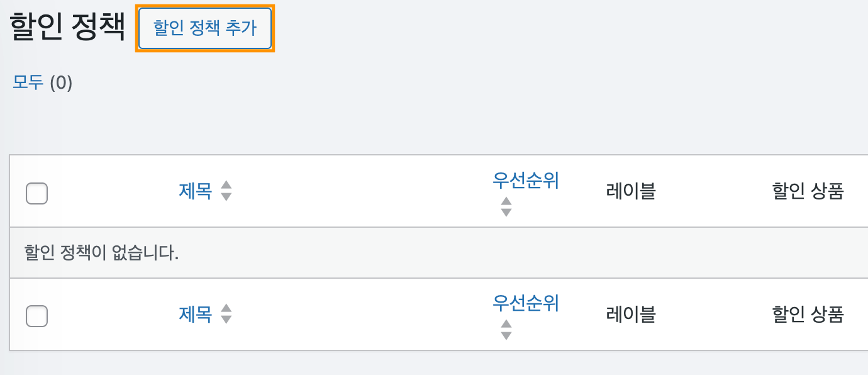Click the 레이블 column header at top
The height and width of the screenshot is (375, 868).
[631, 191]
